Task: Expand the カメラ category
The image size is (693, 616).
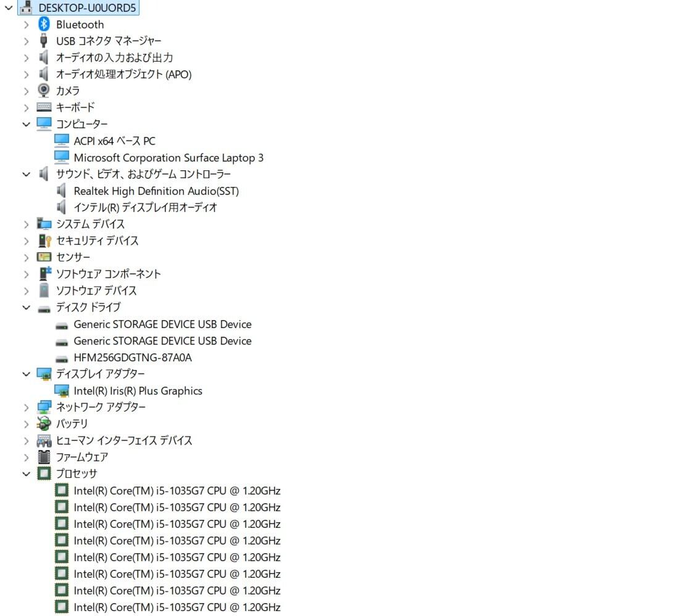Action: pyautogui.click(x=26, y=91)
